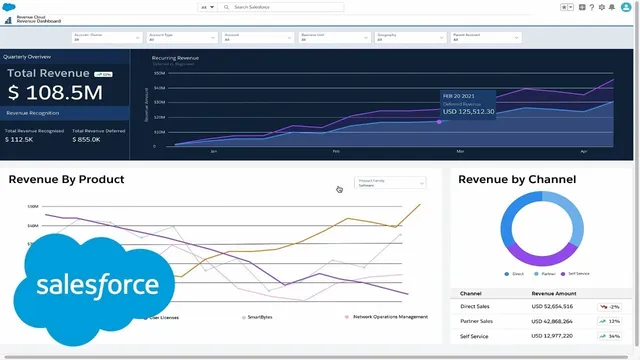Image resolution: width=640 pixels, height=360 pixels.
Task: Click the 12% upward trend badge
Action: click(609, 321)
